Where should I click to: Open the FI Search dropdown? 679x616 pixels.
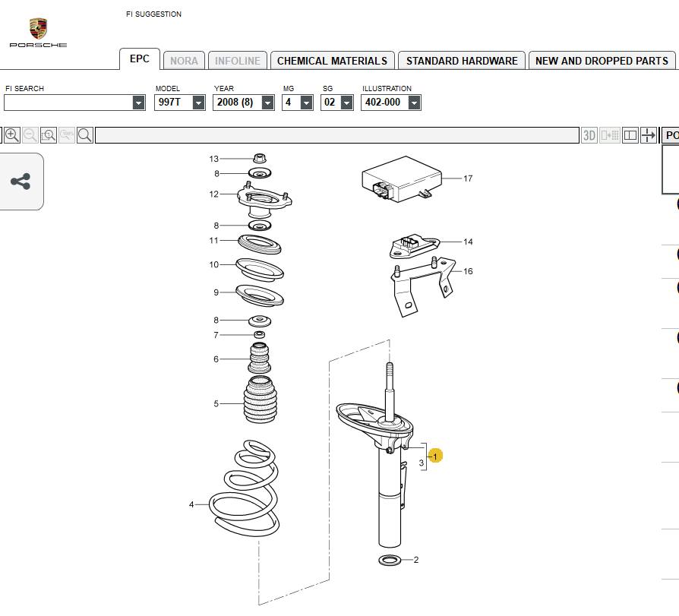[138, 103]
